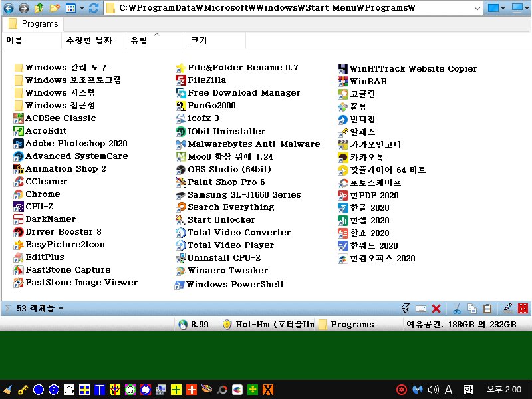Sort by 수정한 날짜 column header

point(94,41)
